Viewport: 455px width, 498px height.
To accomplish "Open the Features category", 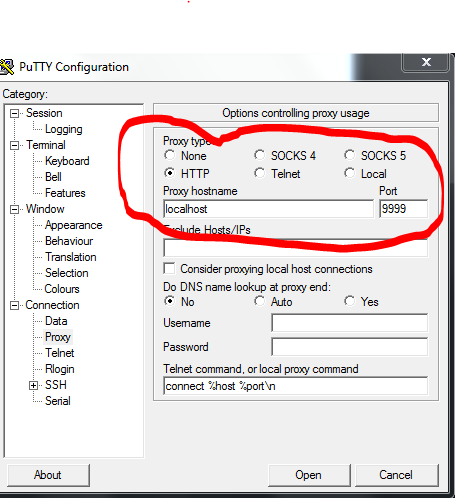I will click(x=65, y=193).
